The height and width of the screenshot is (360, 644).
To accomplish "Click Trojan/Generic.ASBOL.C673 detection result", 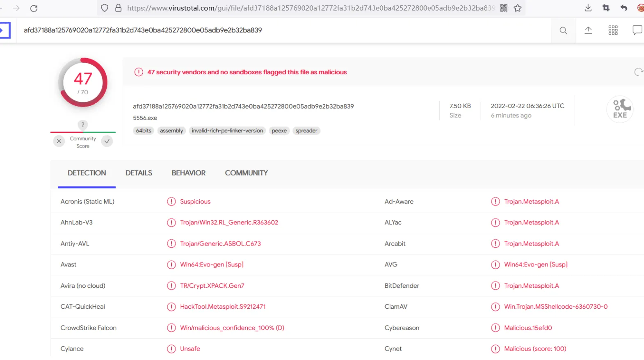I will click(220, 244).
